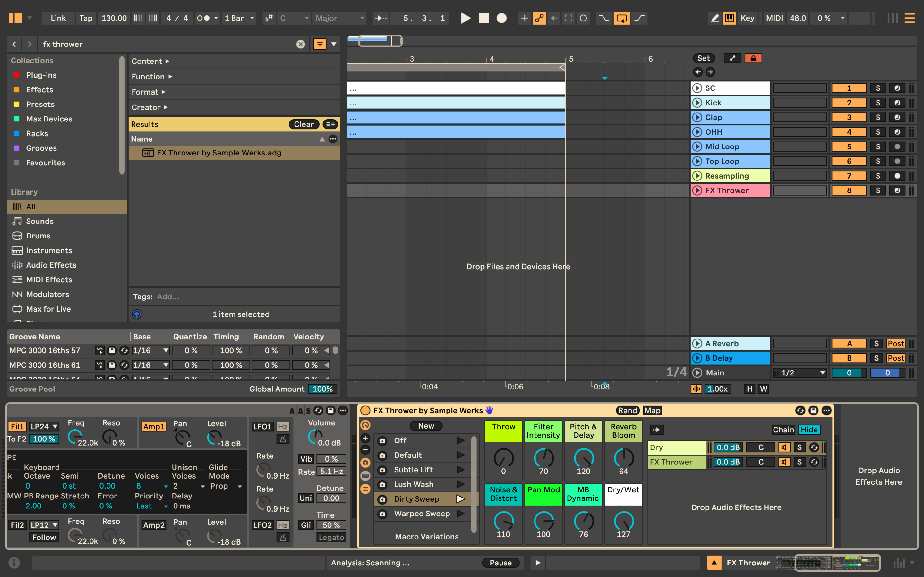Launch the Dirty Sweep macro variation

[x=460, y=499]
